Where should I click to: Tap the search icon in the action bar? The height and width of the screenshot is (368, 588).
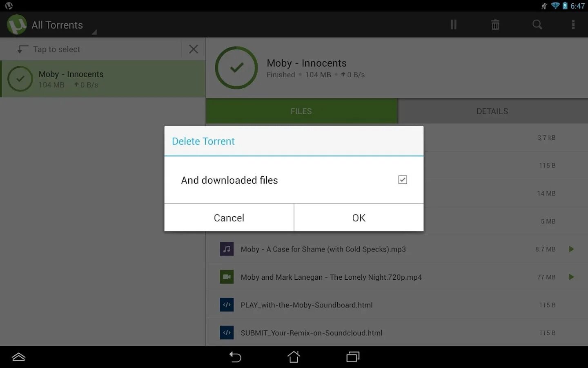(x=537, y=25)
